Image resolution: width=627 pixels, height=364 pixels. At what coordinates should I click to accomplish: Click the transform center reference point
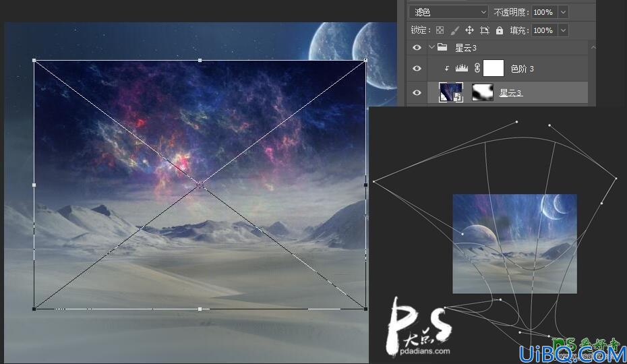(200, 185)
